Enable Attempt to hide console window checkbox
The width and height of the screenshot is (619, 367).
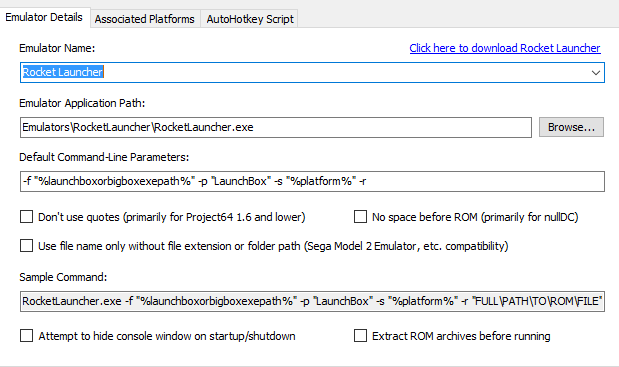click(26, 336)
